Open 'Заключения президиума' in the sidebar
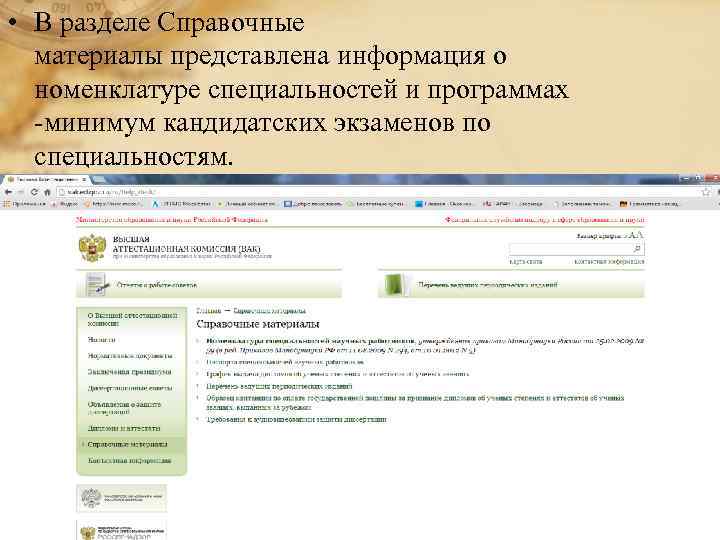 click(129, 372)
